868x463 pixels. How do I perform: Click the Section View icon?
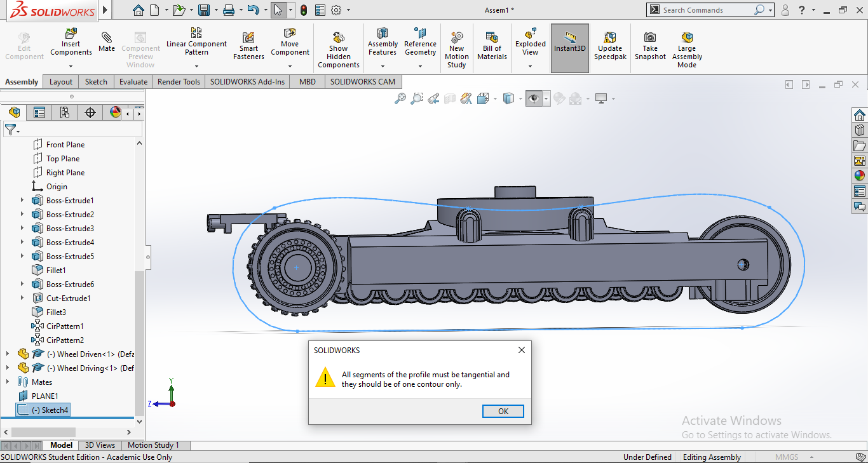(450, 98)
